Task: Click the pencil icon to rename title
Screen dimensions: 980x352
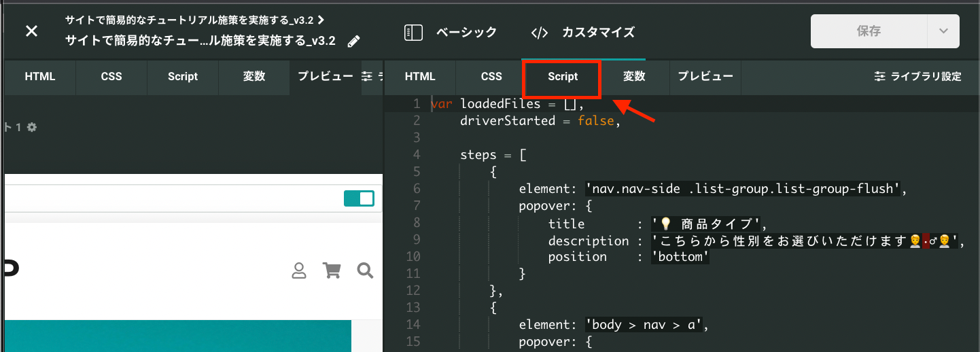Action: click(353, 41)
